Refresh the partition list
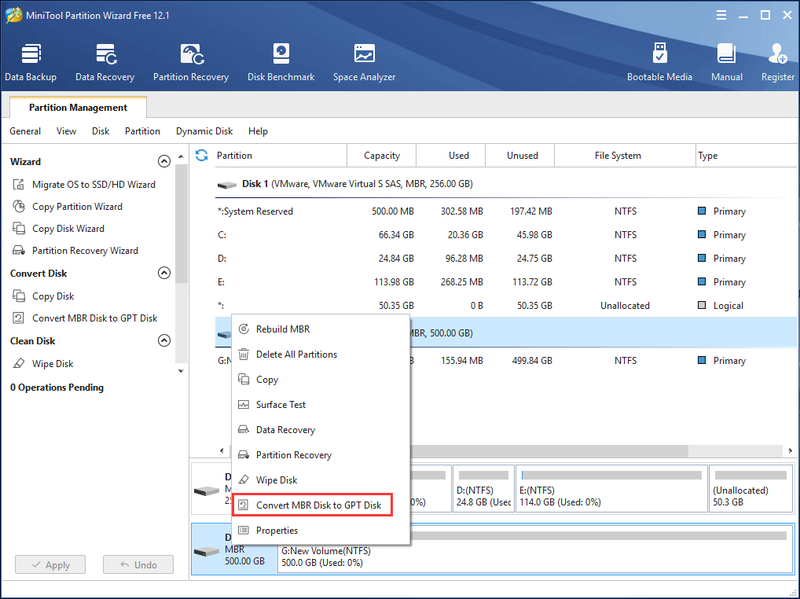This screenshot has width=800, height=599. pos(202,156)
